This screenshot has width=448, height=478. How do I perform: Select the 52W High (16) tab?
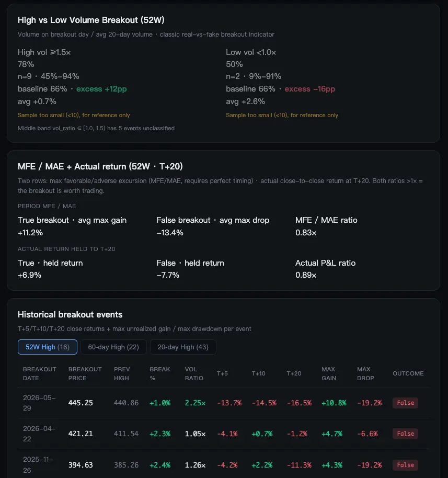click(48, 347)
